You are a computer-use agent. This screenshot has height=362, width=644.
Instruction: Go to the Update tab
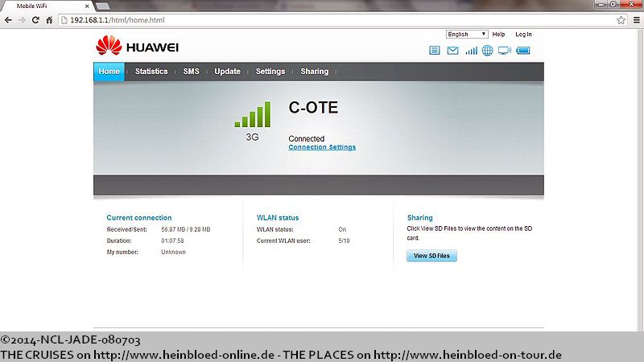pos(227,72)
